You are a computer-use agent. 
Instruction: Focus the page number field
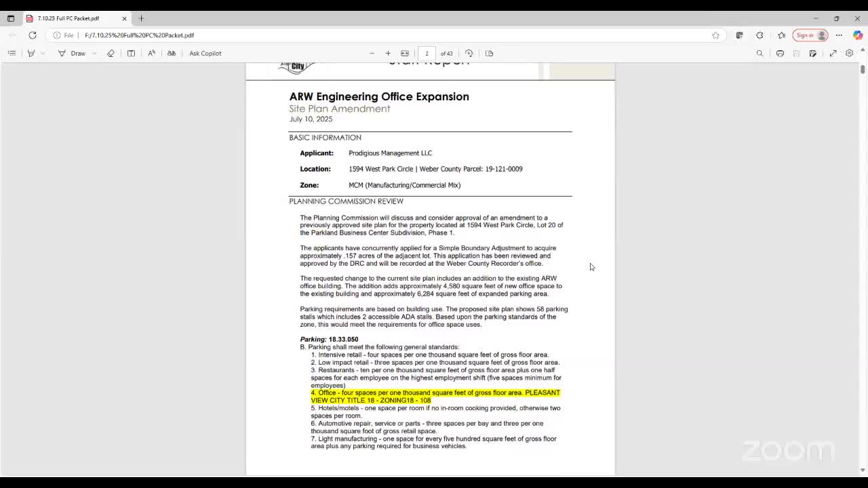click(427, 54)
